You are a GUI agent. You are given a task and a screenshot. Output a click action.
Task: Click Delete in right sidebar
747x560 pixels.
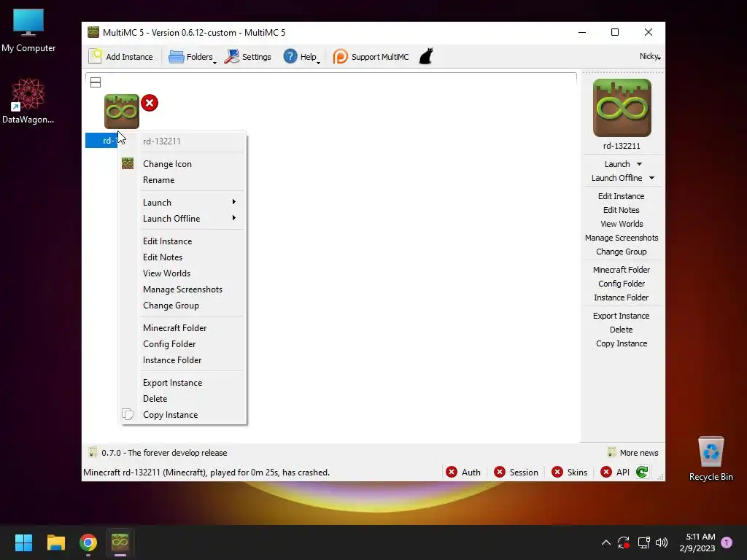[622, 330]
